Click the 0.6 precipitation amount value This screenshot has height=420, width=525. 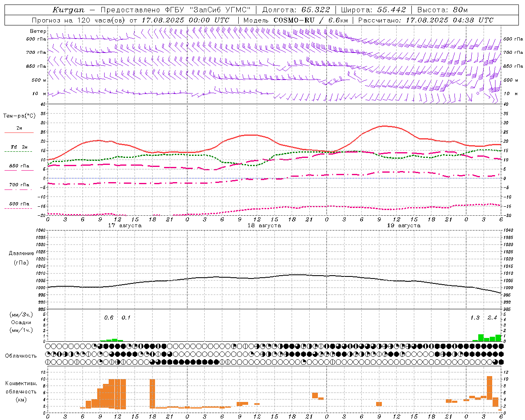click(109, 317)
